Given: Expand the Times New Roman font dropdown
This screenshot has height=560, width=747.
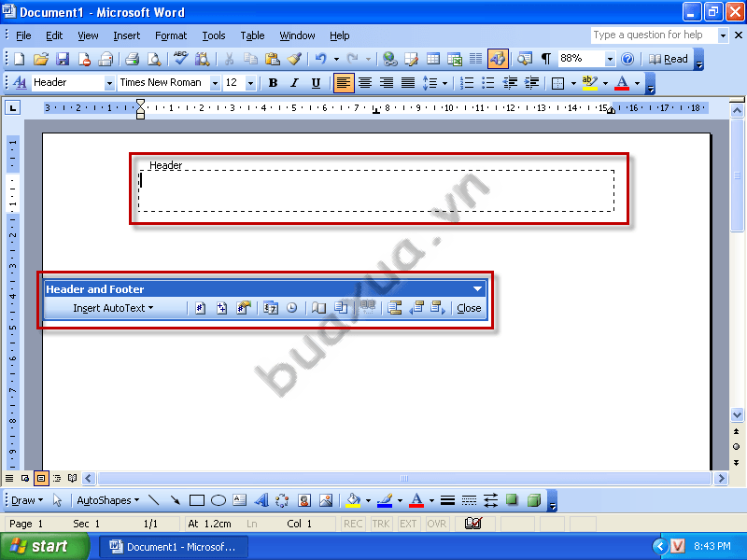Looking at the screenshot, I should (x=215, y=83).
